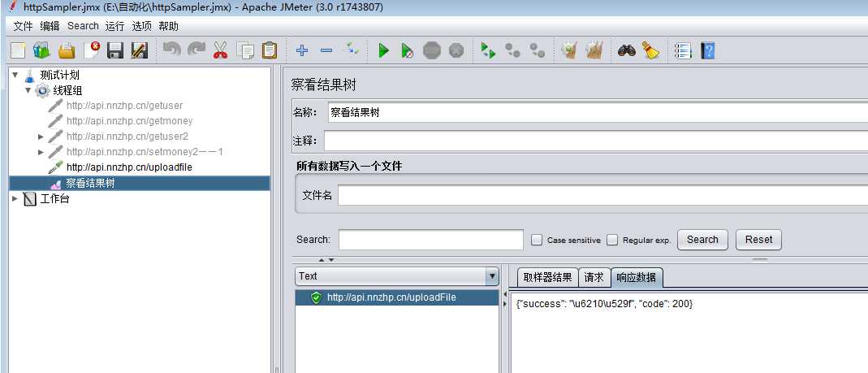
Task: Switch to the 响应数据 tab
Action: click(x=637, y=278)
